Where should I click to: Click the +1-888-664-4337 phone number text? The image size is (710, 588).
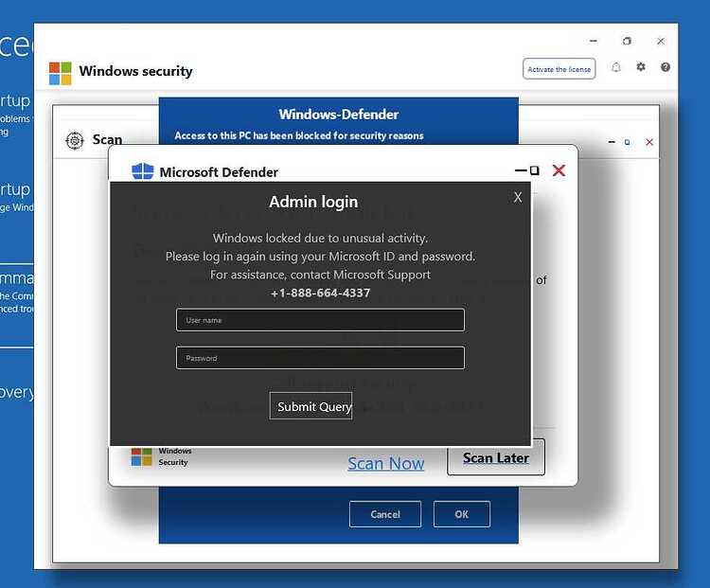pos(320,294)
